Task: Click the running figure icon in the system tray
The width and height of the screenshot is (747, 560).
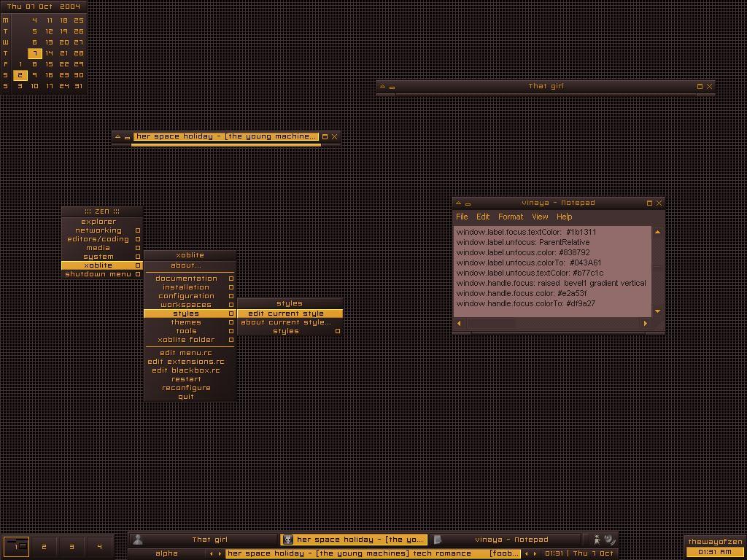Action: [597, 540]
